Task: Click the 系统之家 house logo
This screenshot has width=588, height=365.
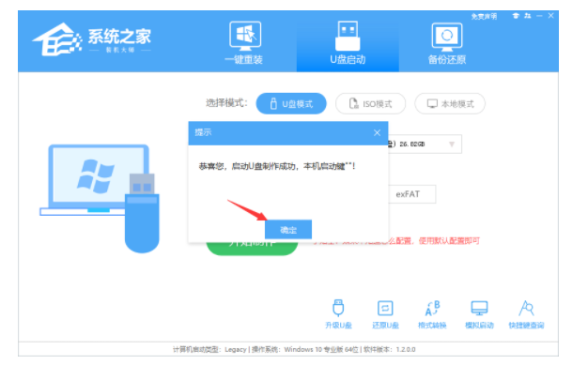Action: pyautogui.click(x=57, y=39)
